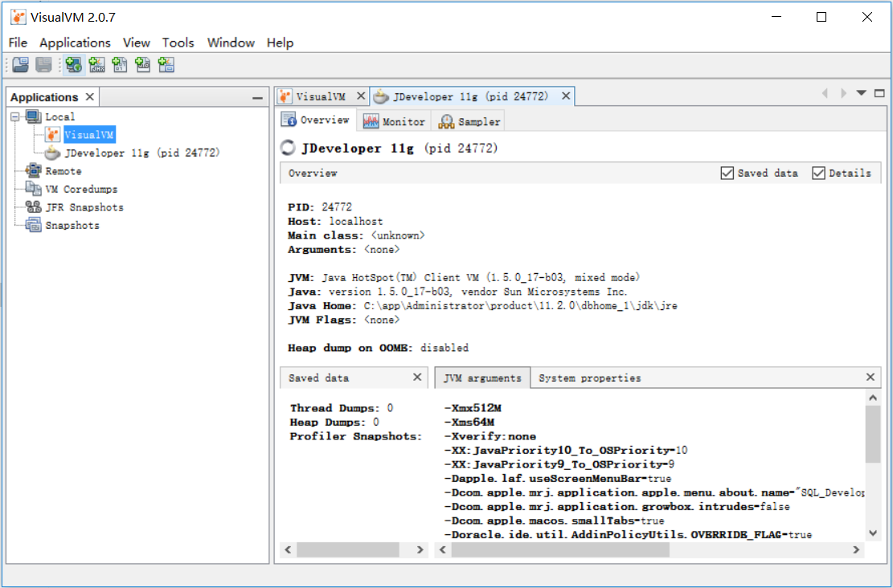This screenshot has width=893, height=588.
Task: Open the View menu
Action: [x=136, y=43]
